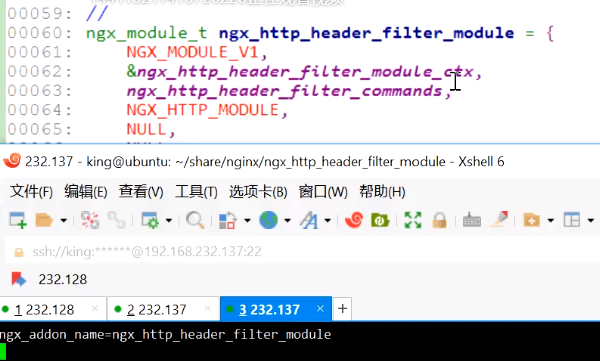Close tab 2 232.137
The width and height of the screenshot is (600, 361).
207,309
